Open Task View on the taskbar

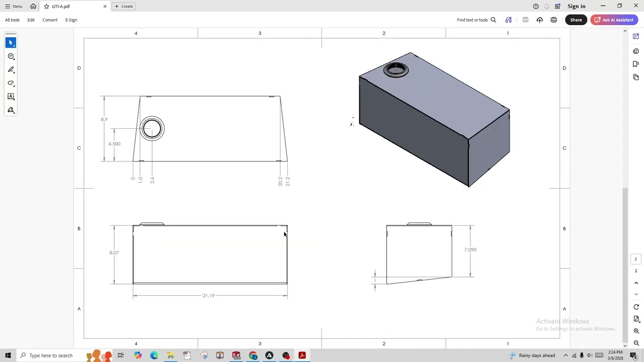coord(121,355)
